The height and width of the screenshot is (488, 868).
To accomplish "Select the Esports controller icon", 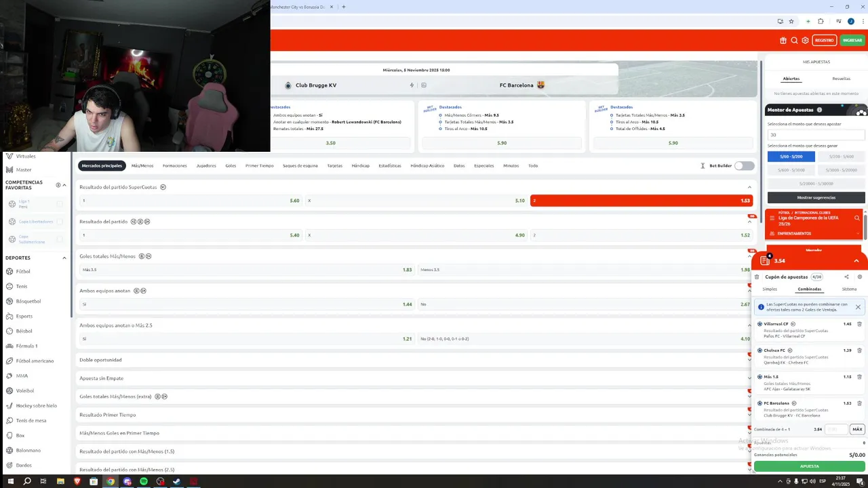I will tap(9, 316).
